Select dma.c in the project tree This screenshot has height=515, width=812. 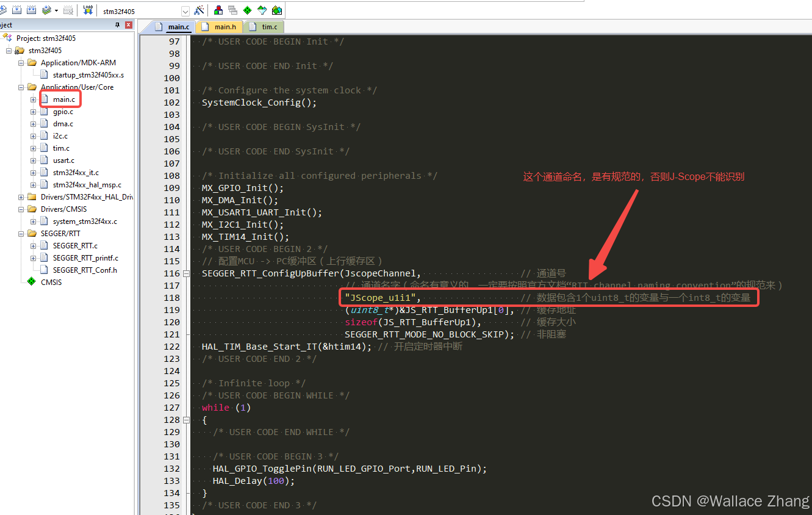(63, 124)
